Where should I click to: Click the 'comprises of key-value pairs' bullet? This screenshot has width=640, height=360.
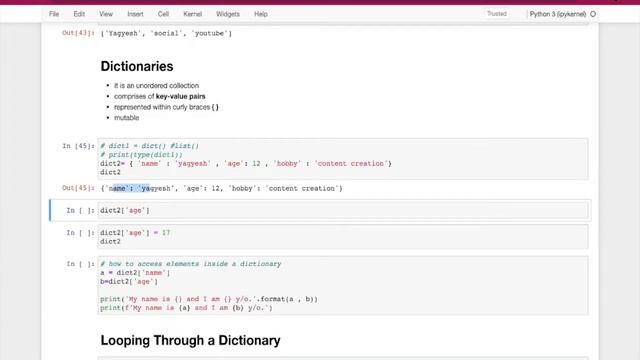[160, 96]
